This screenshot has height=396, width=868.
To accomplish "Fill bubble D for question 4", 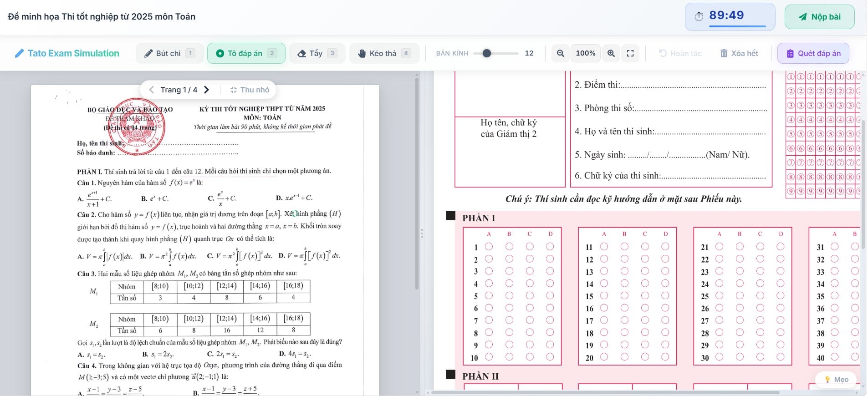I will 550,283.
